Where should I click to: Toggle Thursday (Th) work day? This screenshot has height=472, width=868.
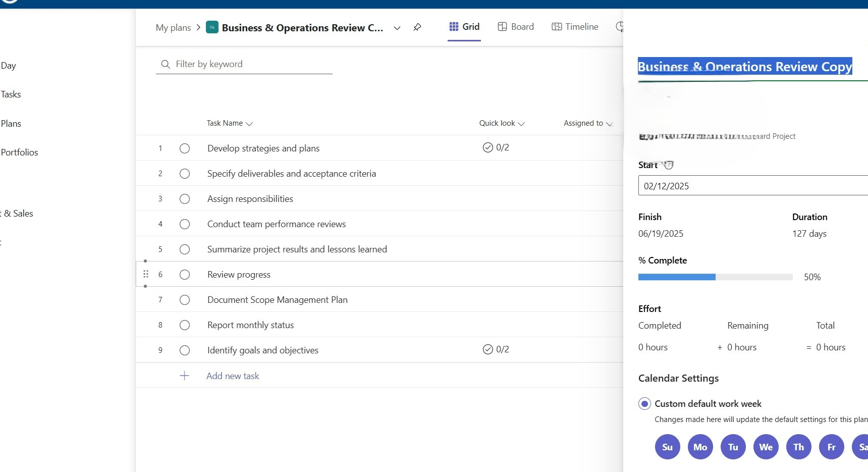pos(798,447)
